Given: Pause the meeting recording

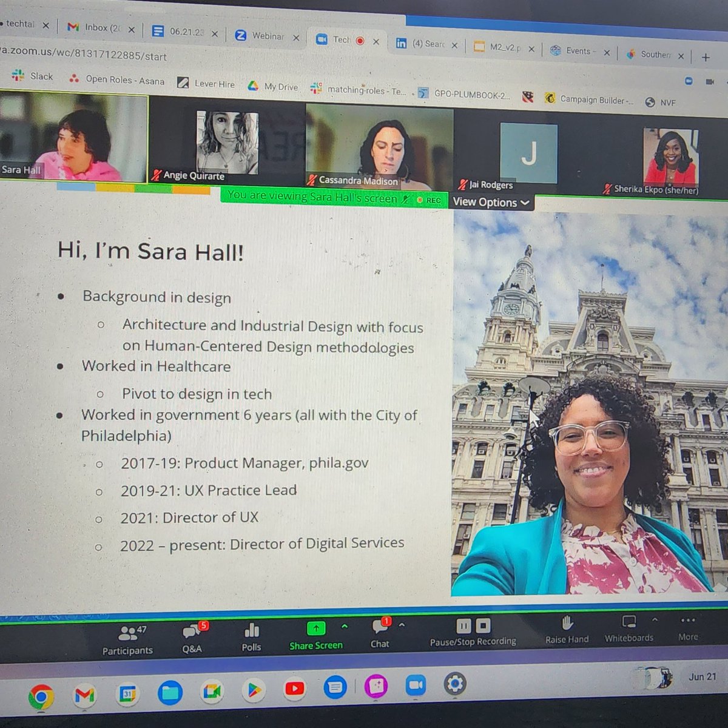Looking at the screenshot, I should (463, 625).
